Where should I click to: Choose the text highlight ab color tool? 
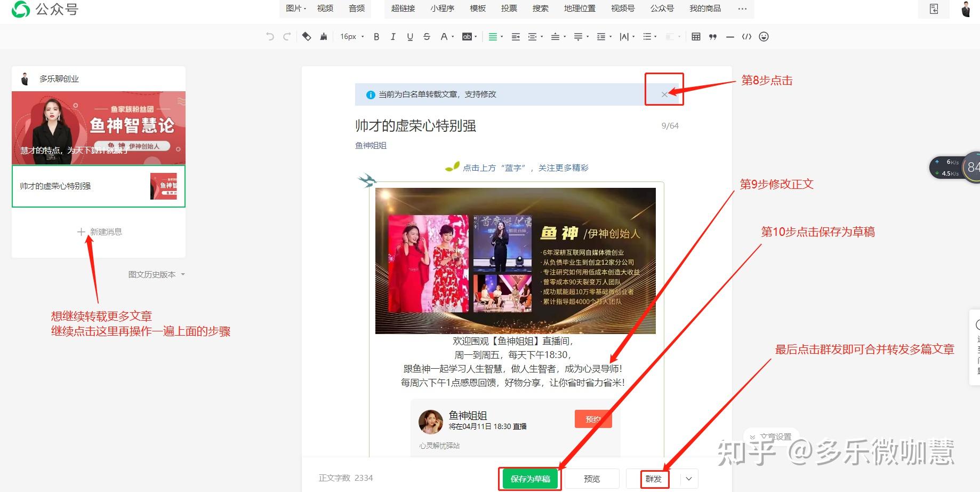pyautogui.click(x=469, y=37)
